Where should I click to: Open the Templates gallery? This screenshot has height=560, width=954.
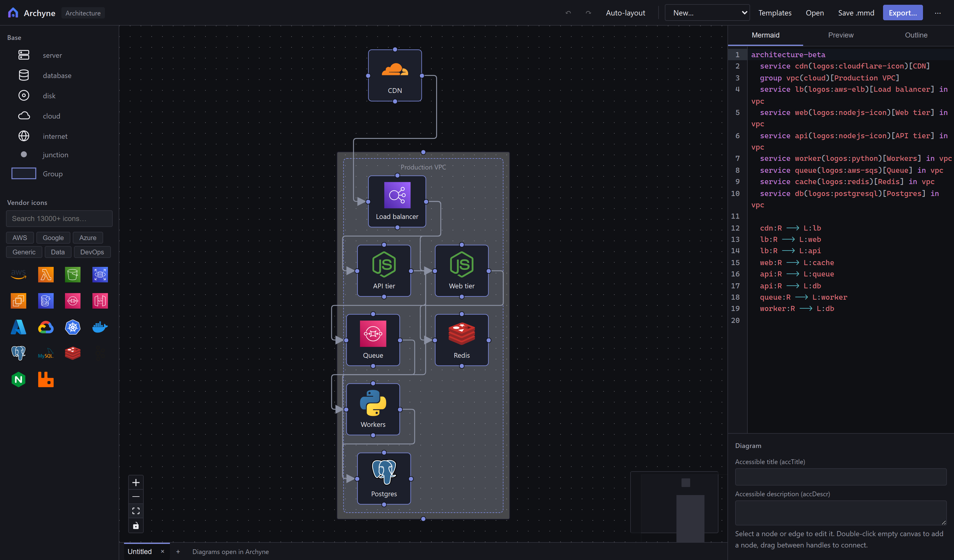tap(775, 13)
